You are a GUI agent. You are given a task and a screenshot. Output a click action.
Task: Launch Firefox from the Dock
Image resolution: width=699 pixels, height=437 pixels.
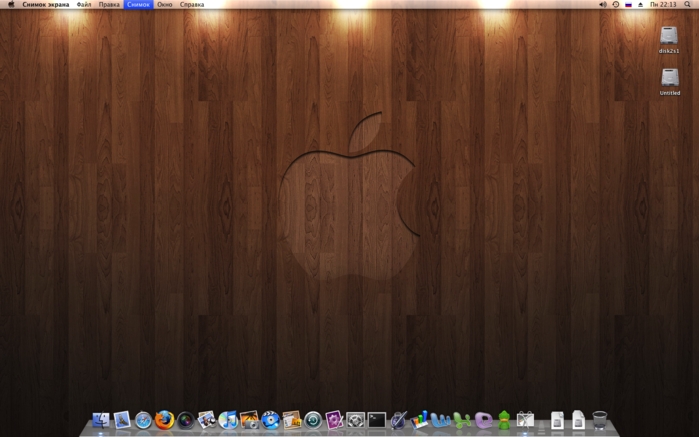tap(164, 420)
